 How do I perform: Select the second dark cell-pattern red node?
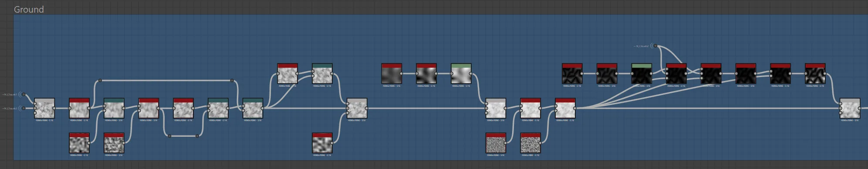607,74
